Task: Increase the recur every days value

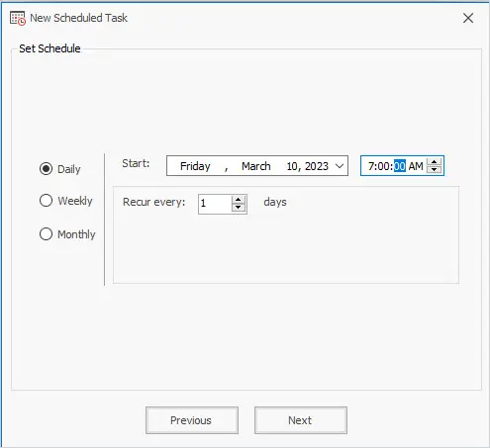Action: point(239,200)
